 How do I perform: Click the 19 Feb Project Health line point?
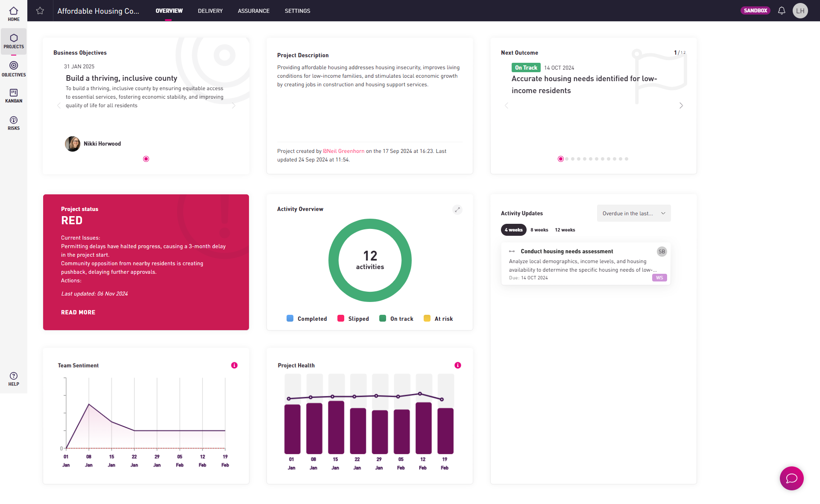pyautogui.click(x=442, y=399)
